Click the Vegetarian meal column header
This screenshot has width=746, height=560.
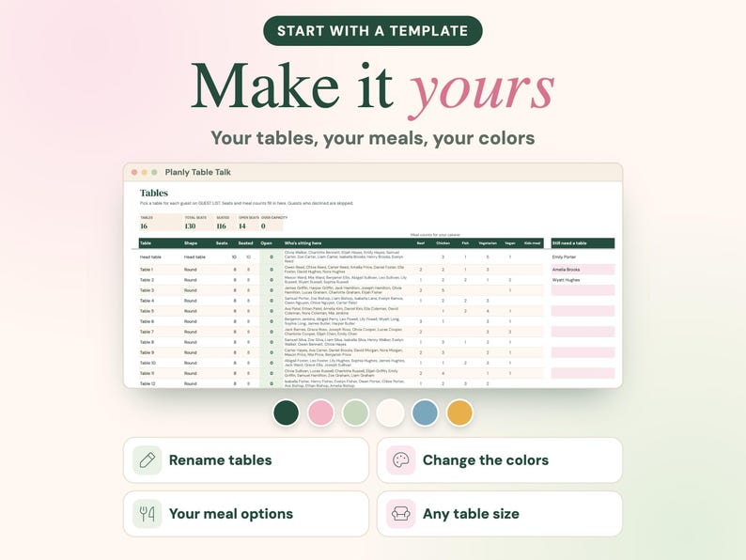point(488,243)
